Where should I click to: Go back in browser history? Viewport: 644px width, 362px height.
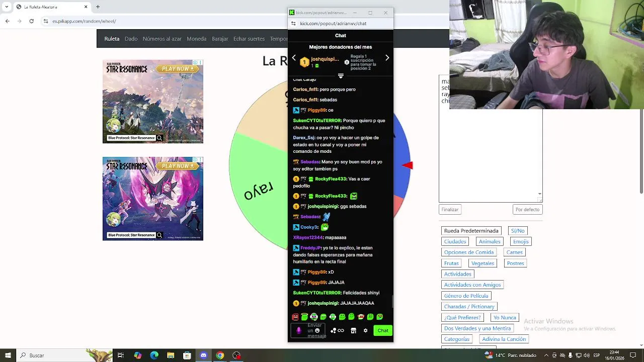point(7,21)
